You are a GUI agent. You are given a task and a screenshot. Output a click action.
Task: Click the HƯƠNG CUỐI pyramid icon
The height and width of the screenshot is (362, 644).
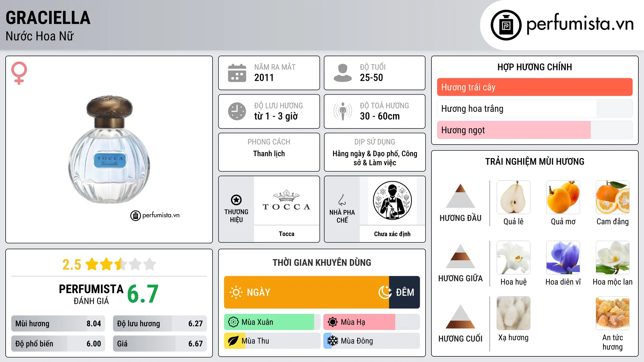[x=460, y=316]
